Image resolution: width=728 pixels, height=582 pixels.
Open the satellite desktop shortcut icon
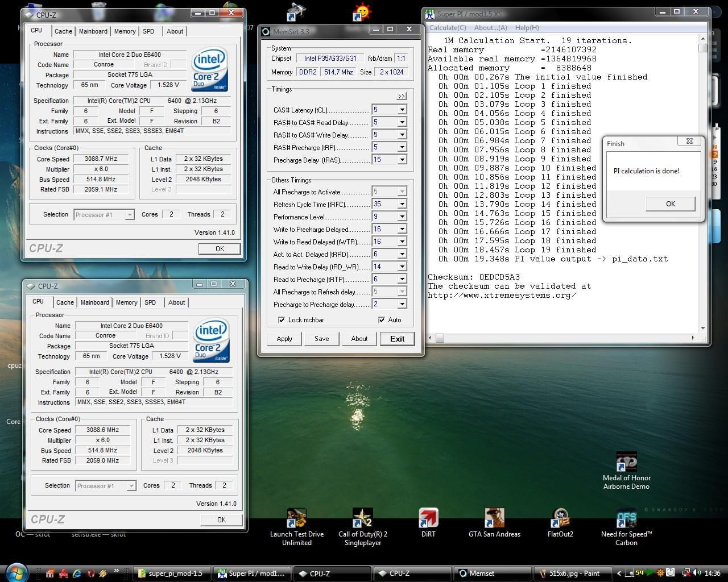296,12
